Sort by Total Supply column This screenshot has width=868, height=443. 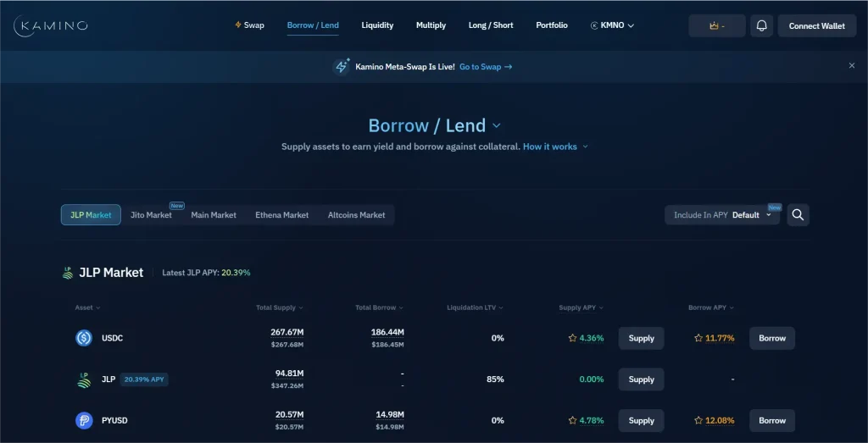(x=280, y=307)
